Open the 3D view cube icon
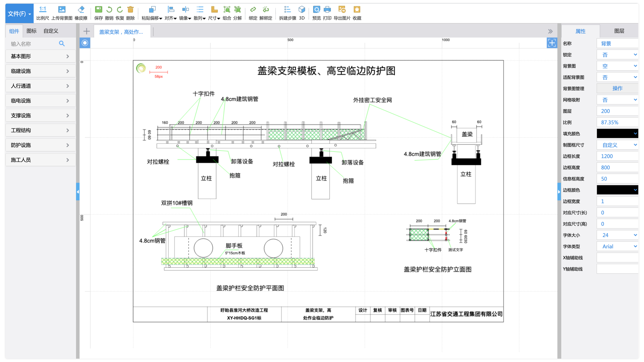The width and height of the screenshot is (644, 362). (x=302, y=10)
